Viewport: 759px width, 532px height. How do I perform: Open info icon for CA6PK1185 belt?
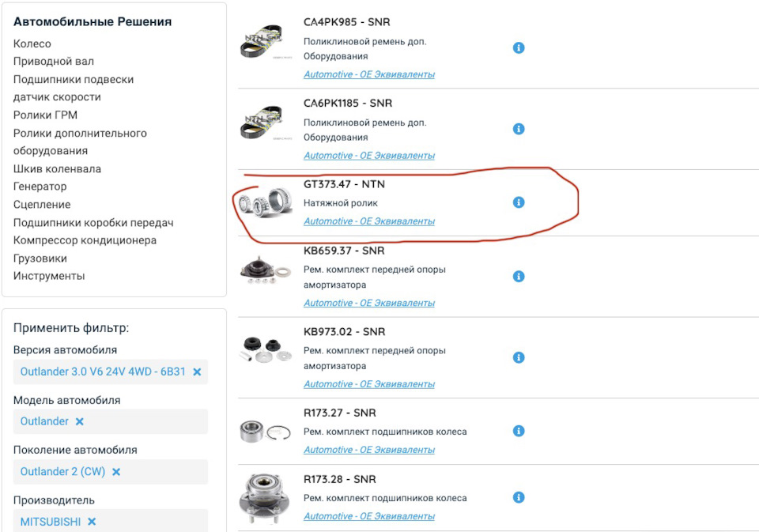[519, 128]
